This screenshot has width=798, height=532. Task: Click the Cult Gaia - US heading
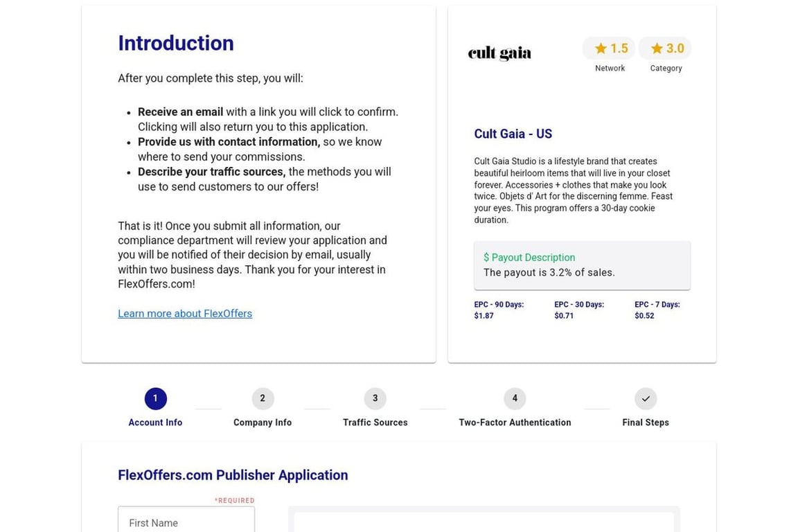(x=513, y=134)
